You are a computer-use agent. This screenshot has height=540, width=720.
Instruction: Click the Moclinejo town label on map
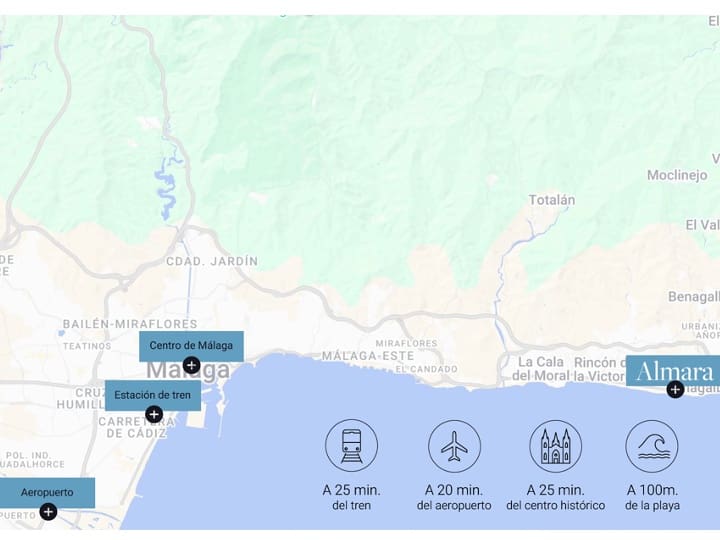coord(677,175)
